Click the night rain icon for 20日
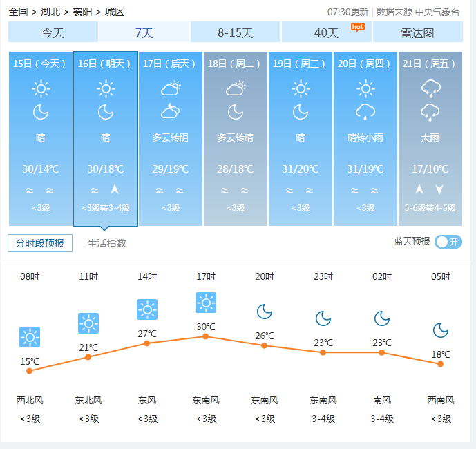The image size is (476, 449). [365, 112]
